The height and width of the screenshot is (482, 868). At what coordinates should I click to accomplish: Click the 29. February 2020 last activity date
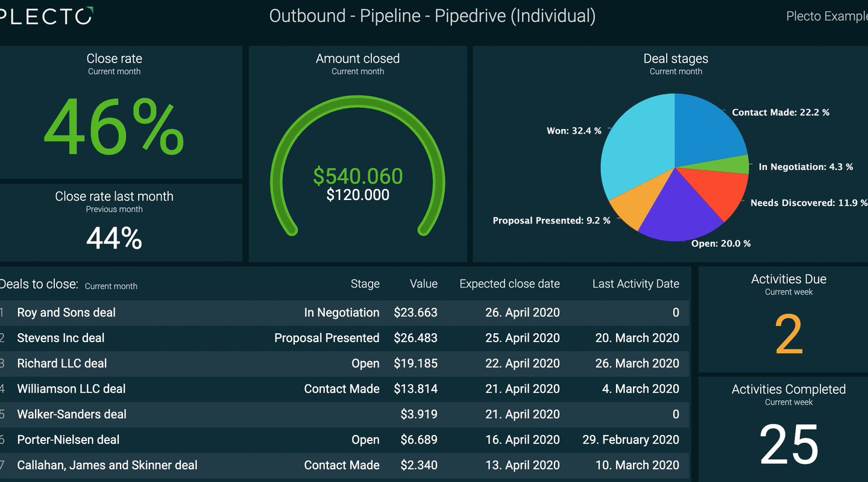click(x=631, y=440)
